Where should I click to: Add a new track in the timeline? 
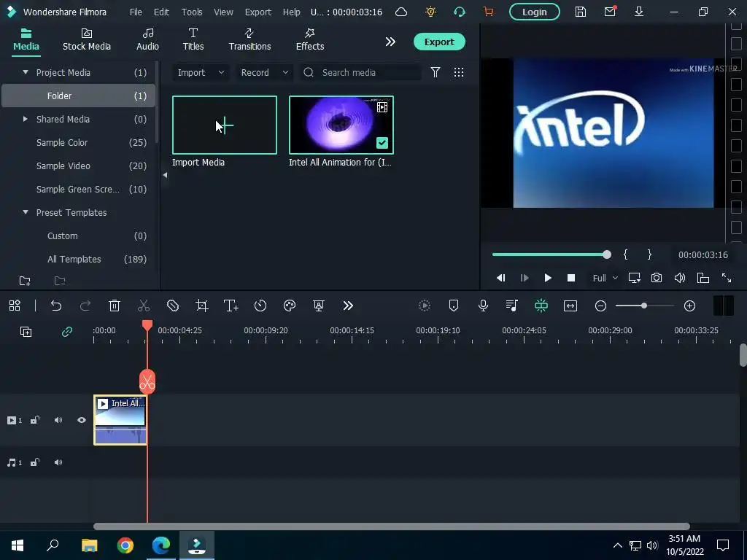tap(26, 332)
